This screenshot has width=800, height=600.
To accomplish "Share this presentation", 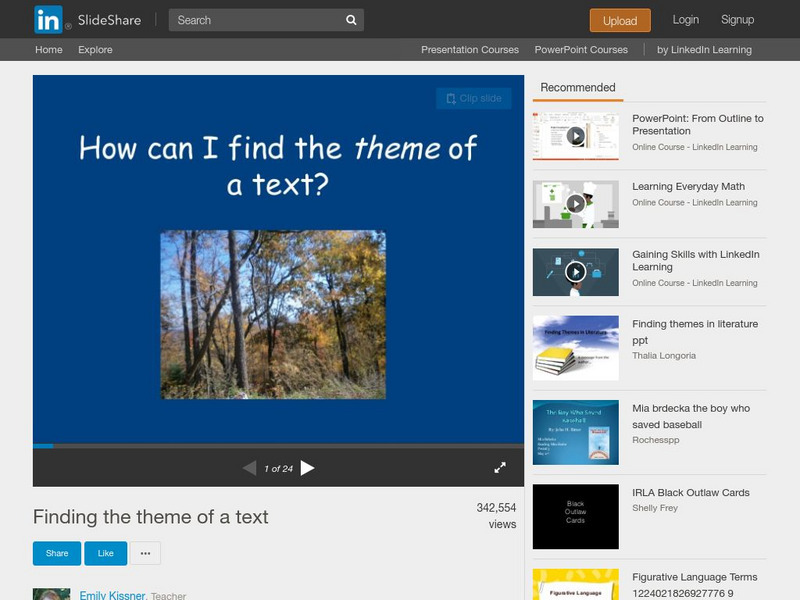I will pyautogui.click(x=57, y=553).
